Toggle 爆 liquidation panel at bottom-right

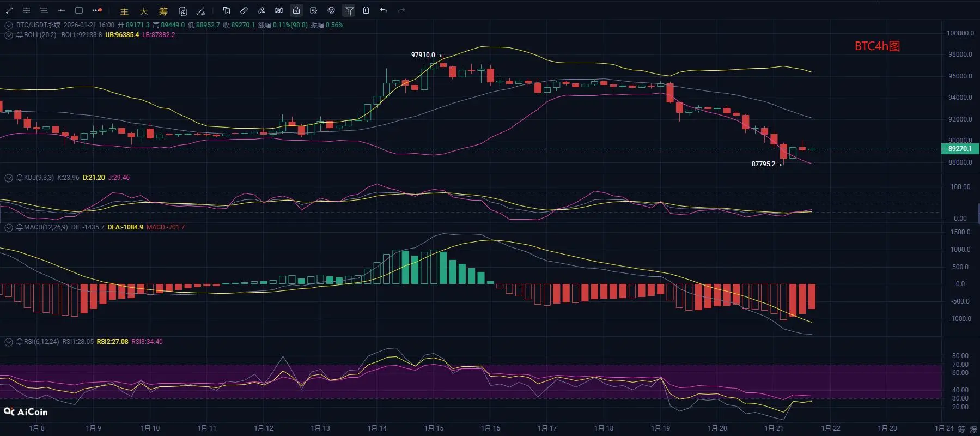[973, 429]
